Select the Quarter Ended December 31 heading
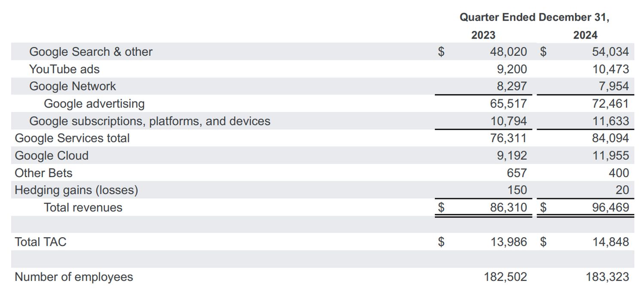 [x=534, y=18]
